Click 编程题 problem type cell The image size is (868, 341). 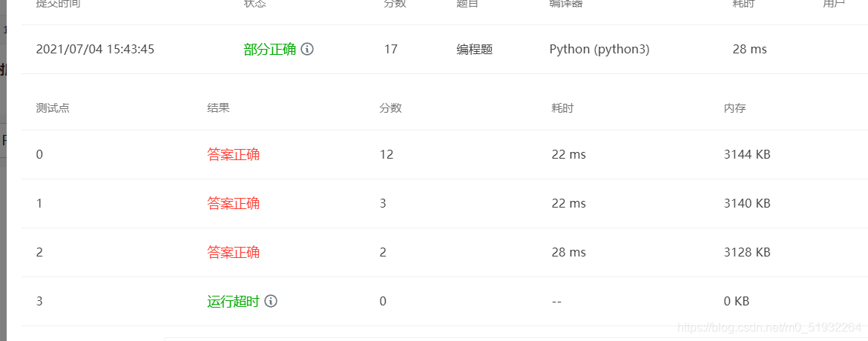click(x=474, y=49)
